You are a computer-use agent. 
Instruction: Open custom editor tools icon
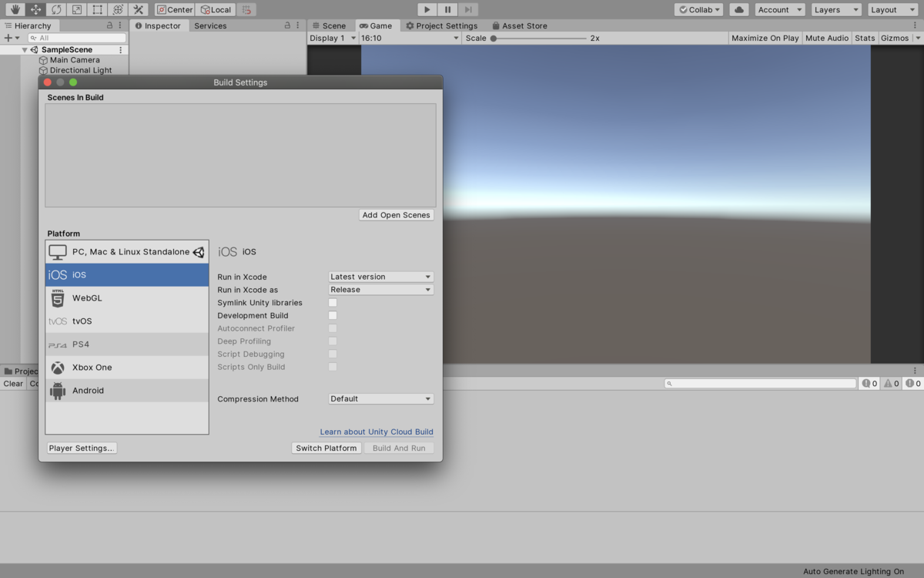(x=139, y=10)
